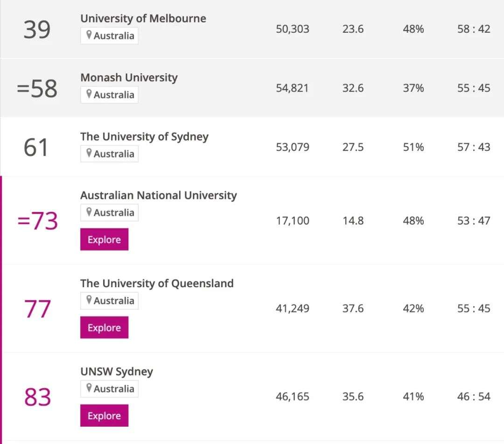This screenshot has height=444, width=504.
Task: Open the Australian National University name link
Action: click(159, 195)
